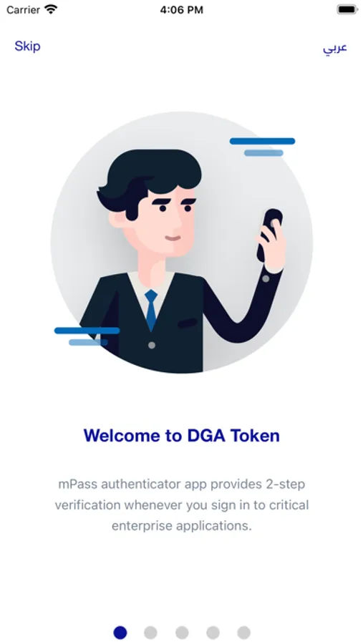Click the blue tie on the illustration
Image resolution: width=363 pixels, height=644 pixels.
pos(151,310)
